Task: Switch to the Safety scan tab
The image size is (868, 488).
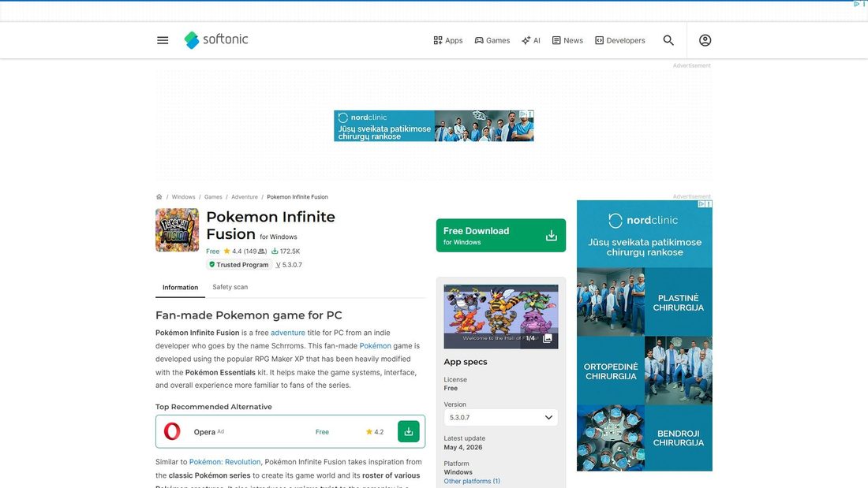Action: pos(230,287)
